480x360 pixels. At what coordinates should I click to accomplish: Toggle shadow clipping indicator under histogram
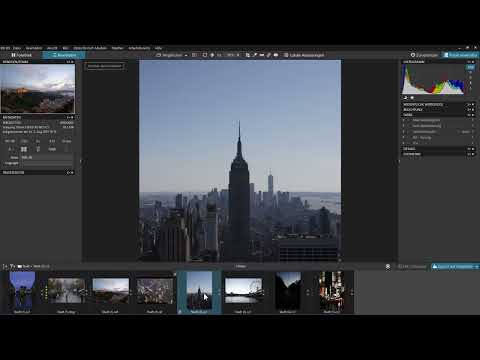pyautogui.click(x=406, y=98)
